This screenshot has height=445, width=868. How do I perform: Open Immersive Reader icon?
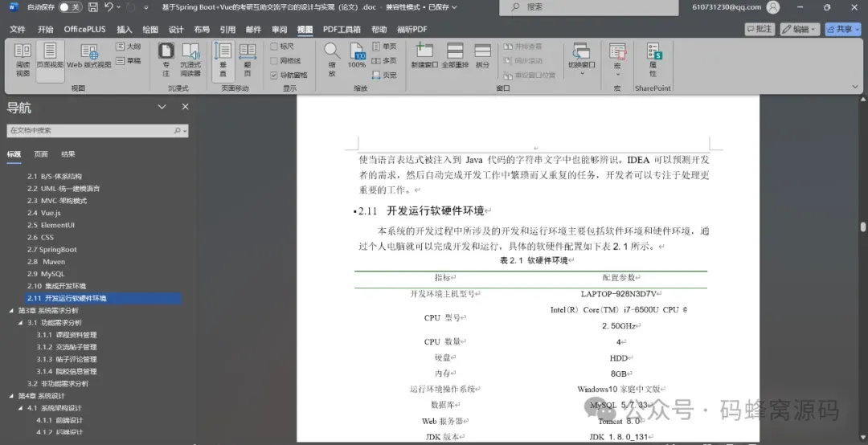pyautogui.click(x=190, y=51)
